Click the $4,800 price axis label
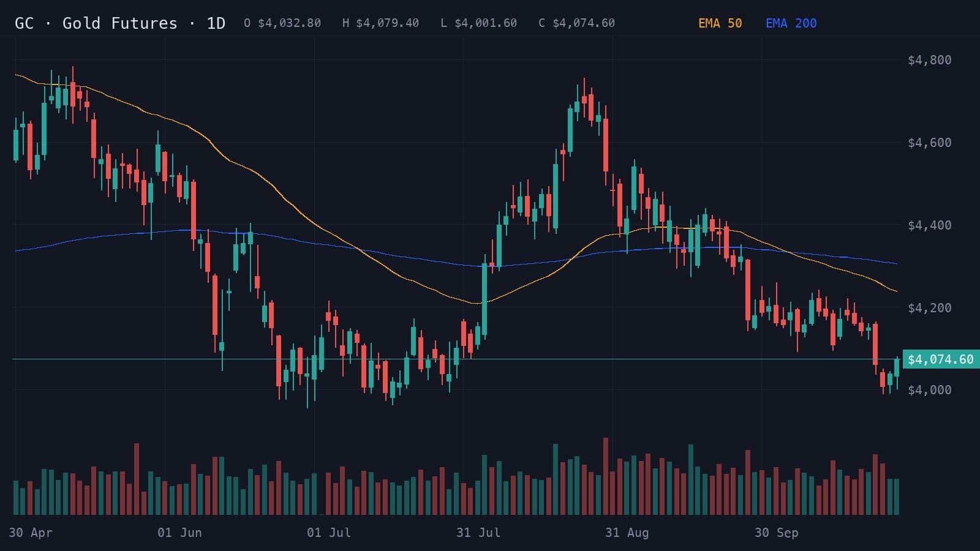 [x=929, y=60]
